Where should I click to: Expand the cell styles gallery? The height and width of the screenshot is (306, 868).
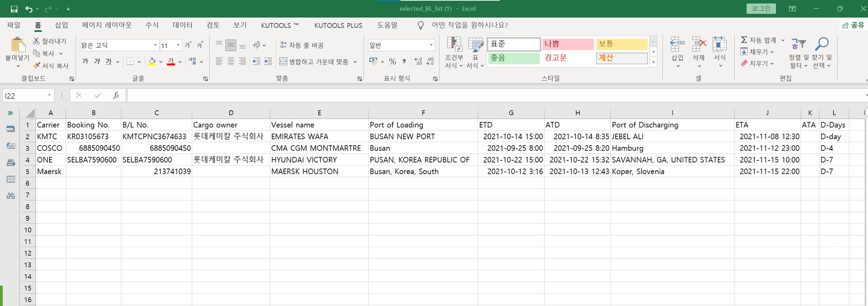pyautogui.click(x=654, y=62)
